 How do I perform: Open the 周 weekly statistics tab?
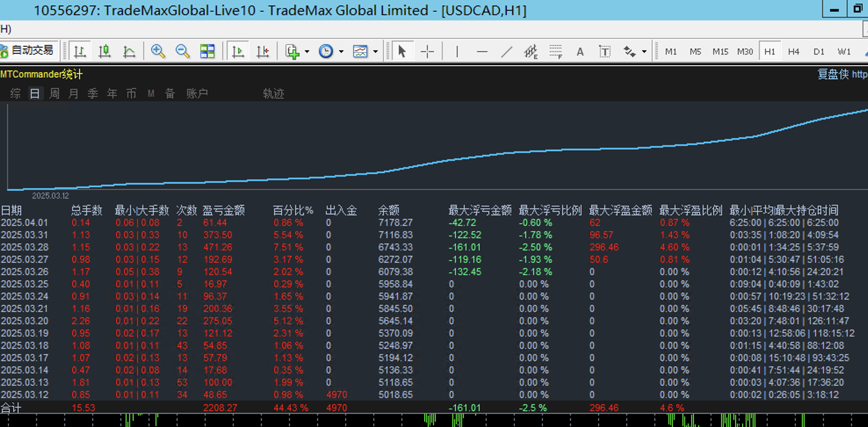point(54,93)
